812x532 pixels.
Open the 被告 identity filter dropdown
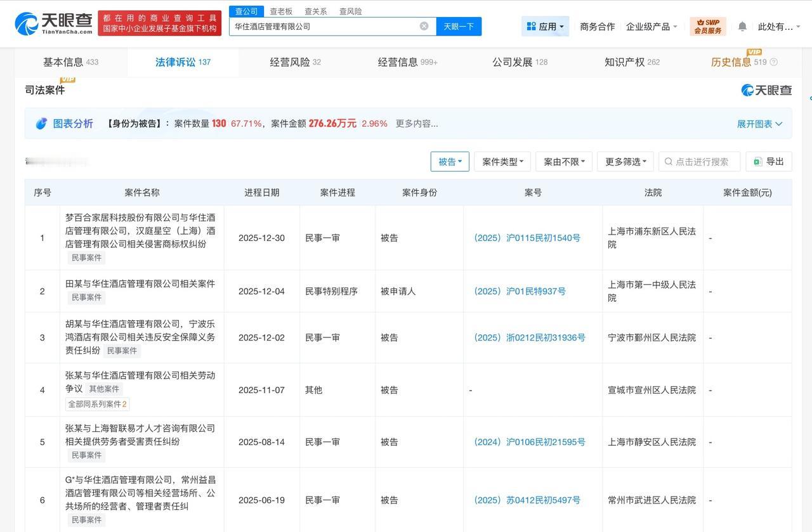tap(450, 162)
